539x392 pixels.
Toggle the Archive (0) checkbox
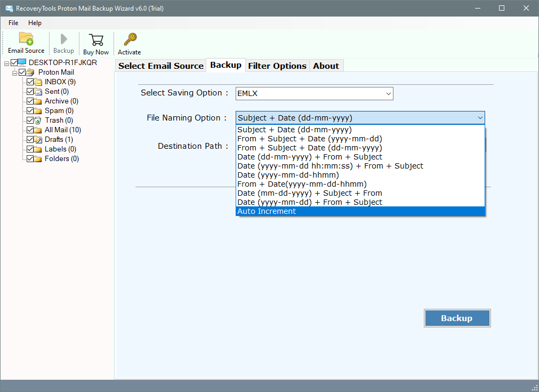click(30, 101)
